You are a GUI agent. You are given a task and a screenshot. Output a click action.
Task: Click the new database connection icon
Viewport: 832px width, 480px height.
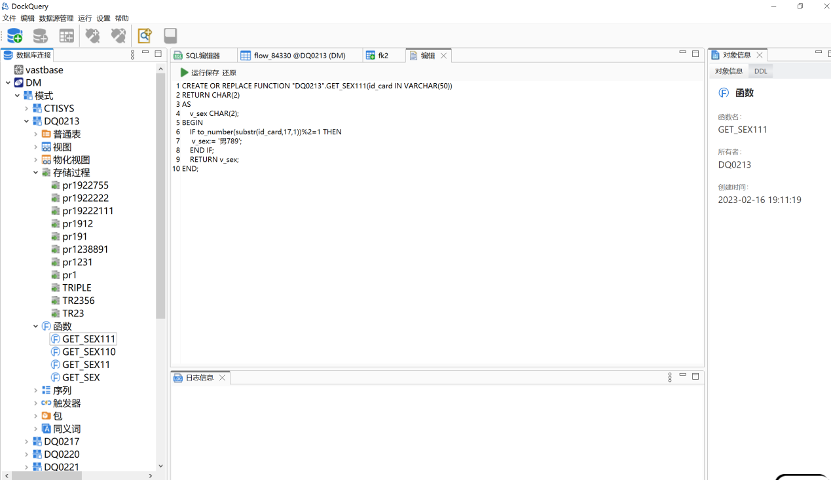(x=14, y=36)
